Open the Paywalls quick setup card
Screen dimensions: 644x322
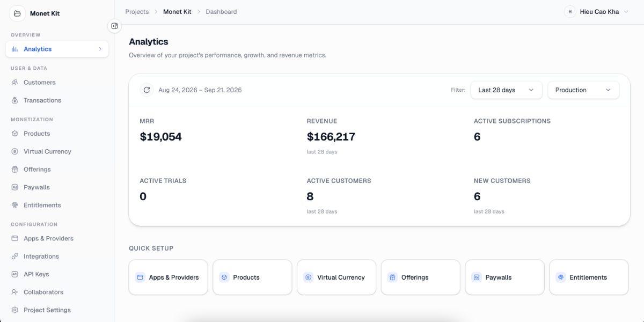point(504,277)
